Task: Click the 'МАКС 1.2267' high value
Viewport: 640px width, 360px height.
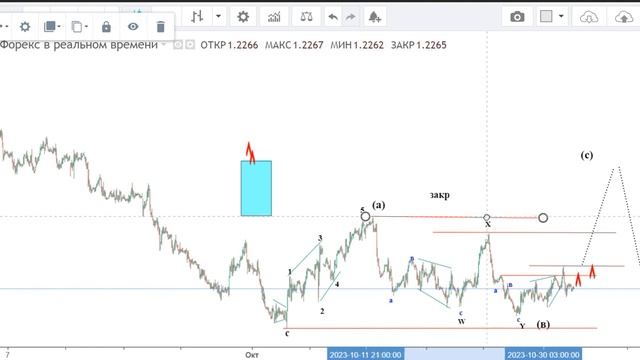Action: tap(294, 45)
